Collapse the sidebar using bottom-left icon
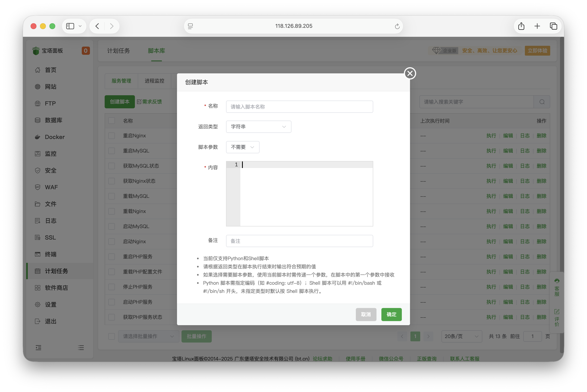The width and height of the screenshot is (587, 392). coord(38,347)
